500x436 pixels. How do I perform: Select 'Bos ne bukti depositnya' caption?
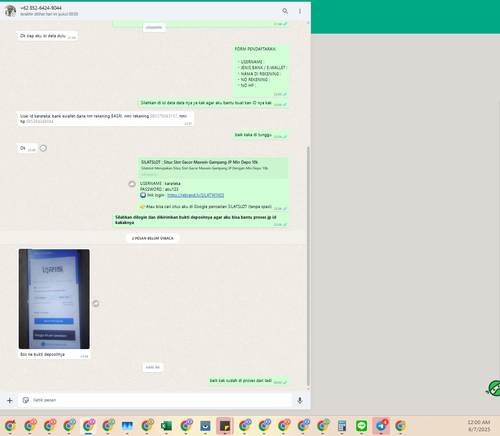tap(42, 354)
